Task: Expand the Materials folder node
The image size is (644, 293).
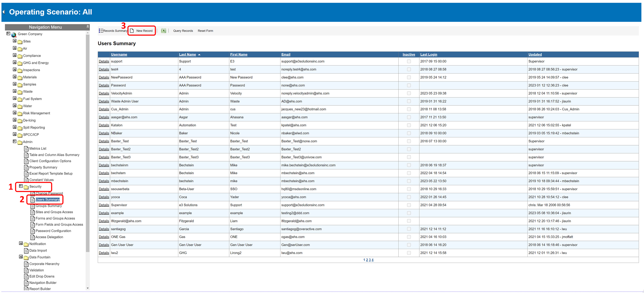Action: pos(14,76)
